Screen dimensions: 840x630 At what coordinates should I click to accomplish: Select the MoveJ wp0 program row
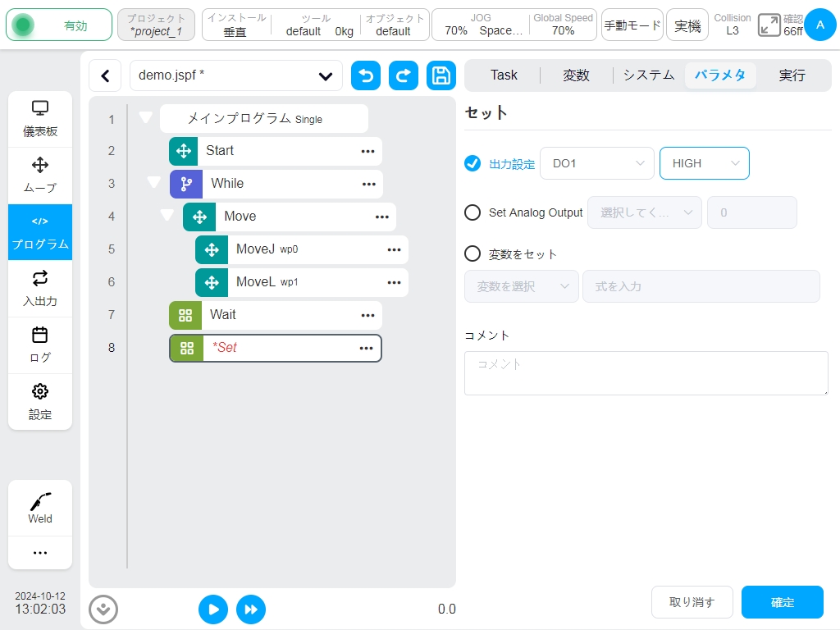click(302, 249)
